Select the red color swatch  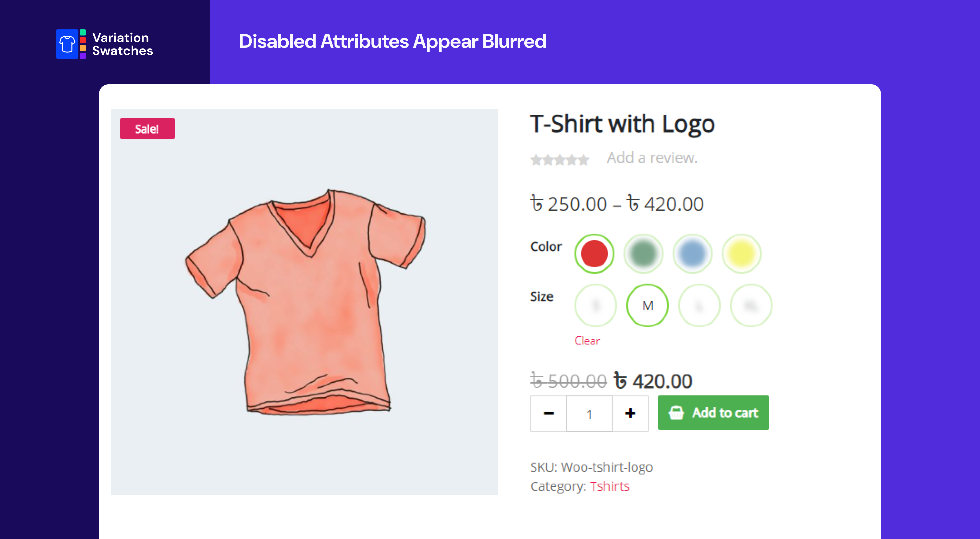[x=594, y=253]
